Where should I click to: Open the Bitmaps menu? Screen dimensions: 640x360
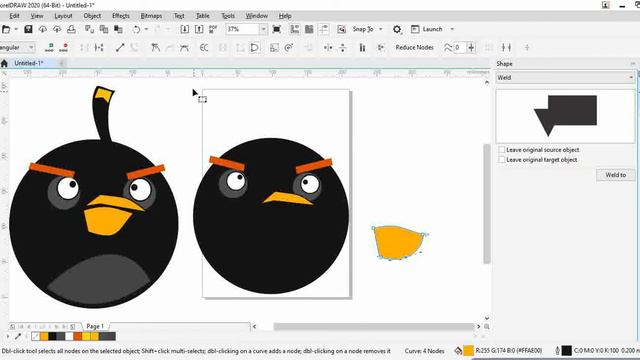click(151, 16)
